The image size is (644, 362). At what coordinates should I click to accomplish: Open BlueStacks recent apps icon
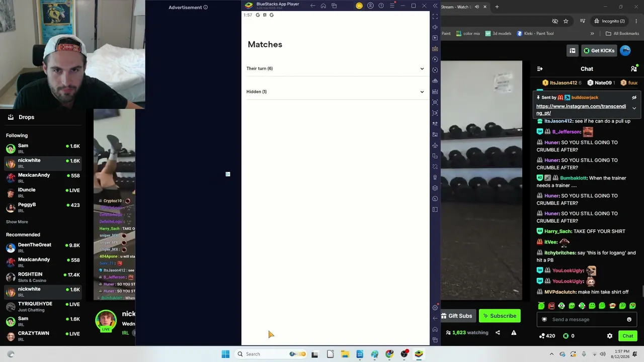(334, 6)
